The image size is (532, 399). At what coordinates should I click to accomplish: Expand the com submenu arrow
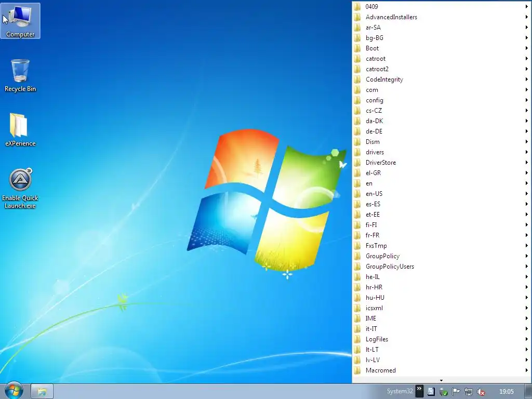[x=527, y=90]
